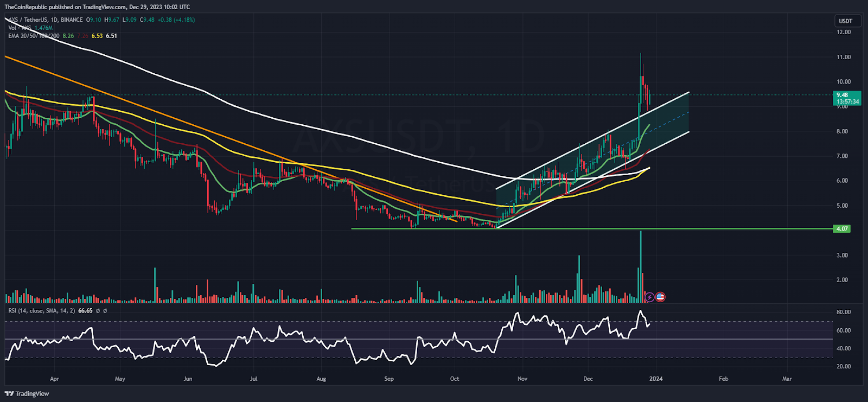Click the Nov label on time axis

point(522,379)
